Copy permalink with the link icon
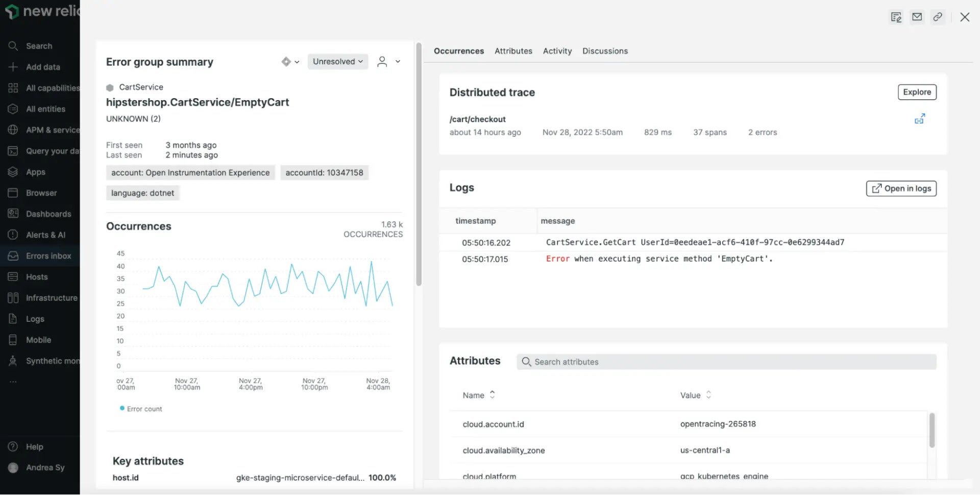This screenshot has height=495, width=980. [x=938, y=17]
